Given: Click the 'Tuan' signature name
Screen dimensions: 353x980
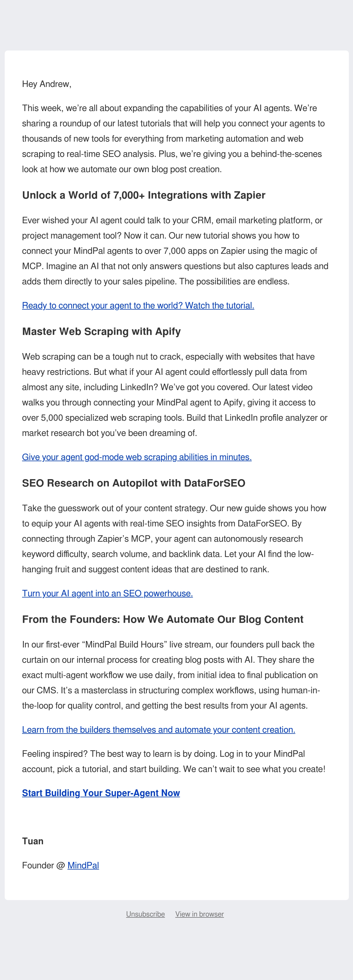Looking at the screenshot, I should [33, 841].
